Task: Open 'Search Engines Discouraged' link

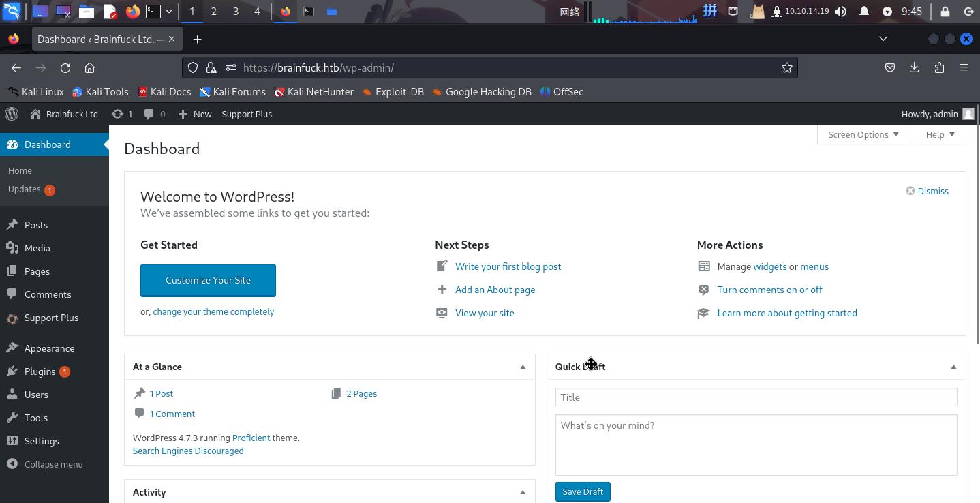Action: pos(188,451)
